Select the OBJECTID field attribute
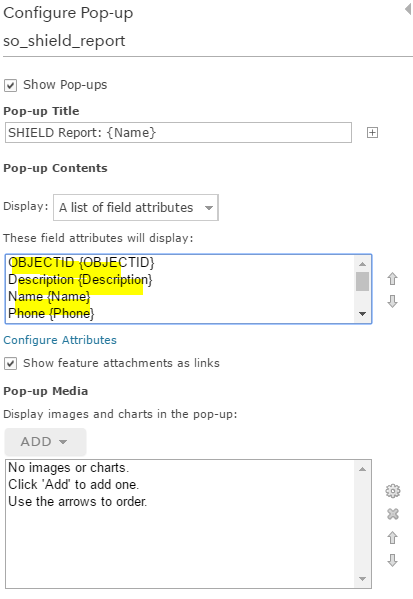The height and width of the screenshot is (599, 413). coord(81,262)
